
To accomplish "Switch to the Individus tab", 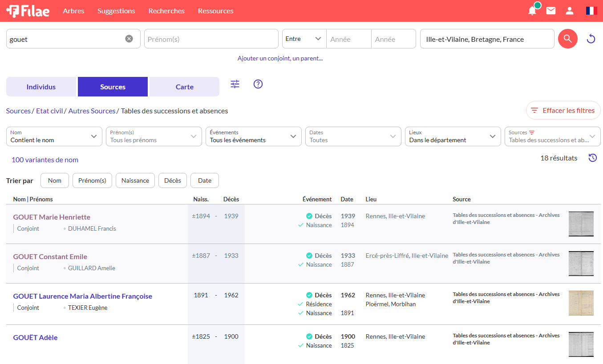I will [x=41, y=87].
